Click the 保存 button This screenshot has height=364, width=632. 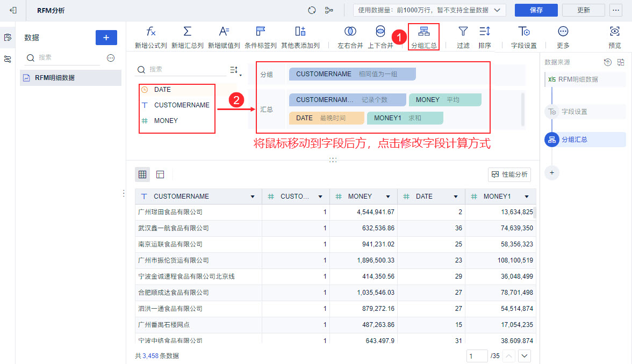point(536,10)
